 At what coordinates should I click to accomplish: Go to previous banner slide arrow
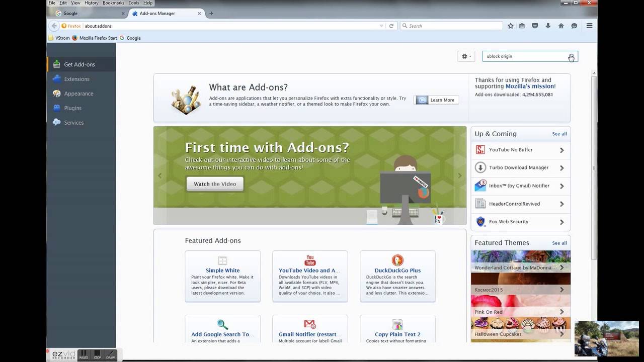click(160, 175)
